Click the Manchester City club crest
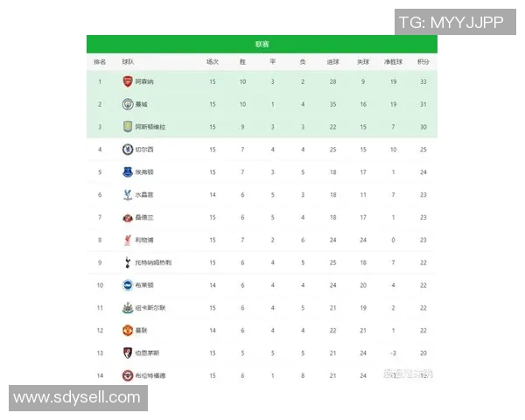 pos(128,105)
